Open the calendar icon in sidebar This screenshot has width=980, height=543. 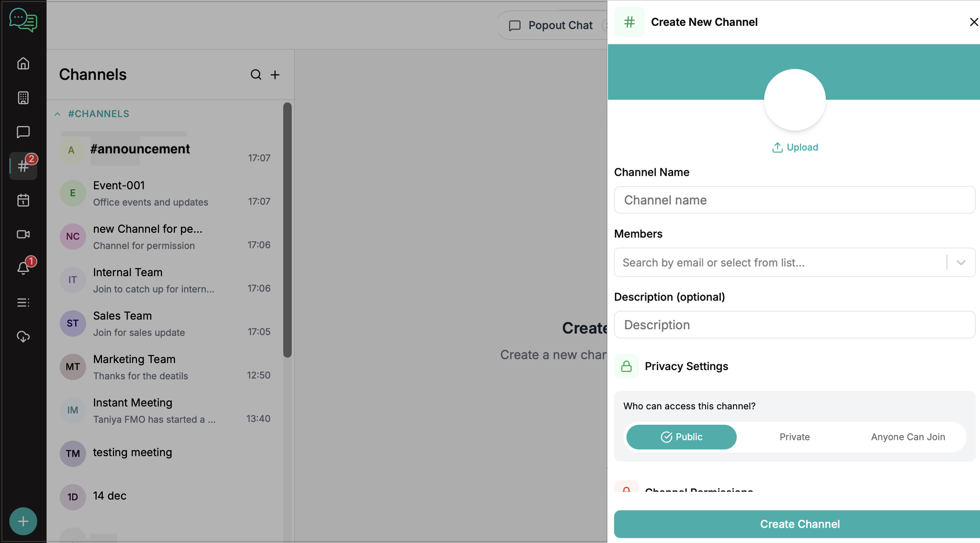click(x=23, y=200)
